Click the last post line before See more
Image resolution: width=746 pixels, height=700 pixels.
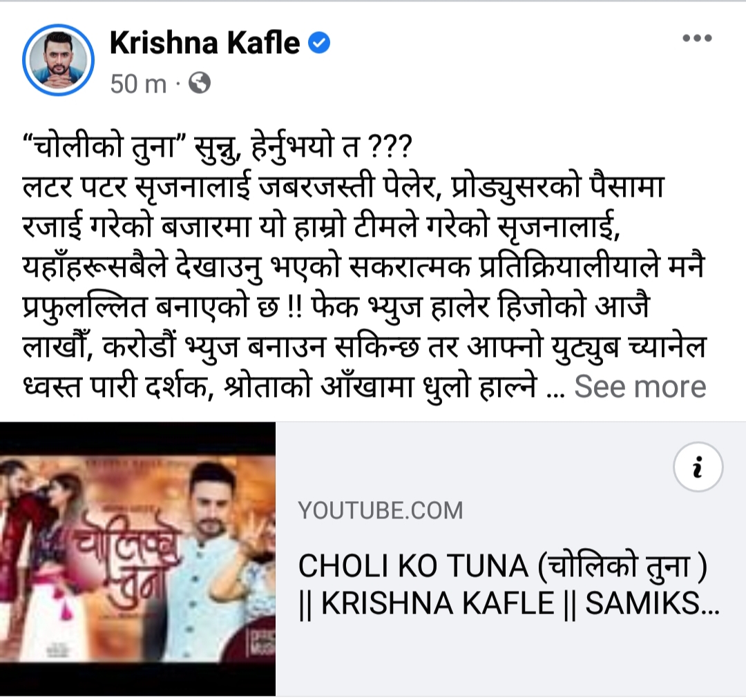(280, 387)
